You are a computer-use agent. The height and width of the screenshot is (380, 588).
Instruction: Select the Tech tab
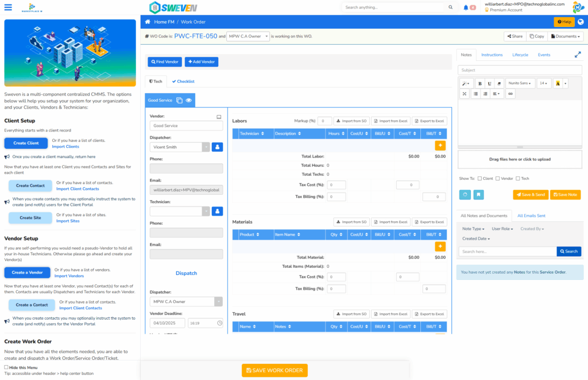[156, 82]
